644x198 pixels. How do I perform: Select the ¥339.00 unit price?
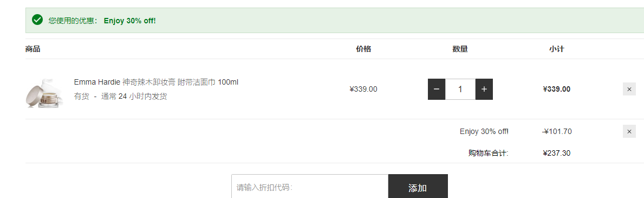(363, 89)
